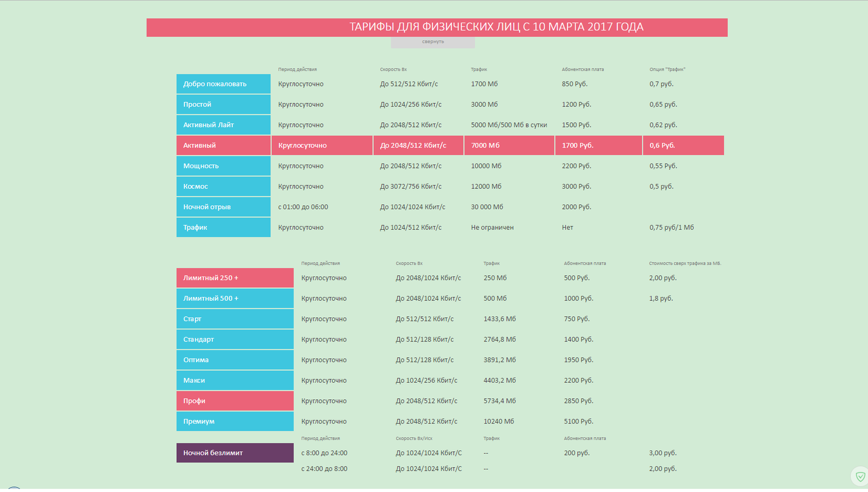The width and height of the screenshot is (868, 492).
Task: Click 'с 01:00 до 06:00' period
Action: point(303,207)
